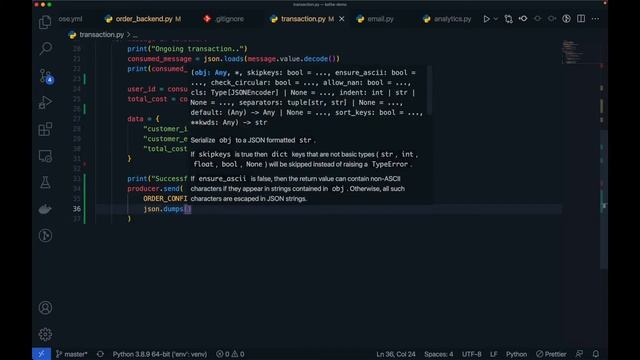Open the Remote Explorer view
Screen dimensions: 640x360
click(x=45, y=156)
